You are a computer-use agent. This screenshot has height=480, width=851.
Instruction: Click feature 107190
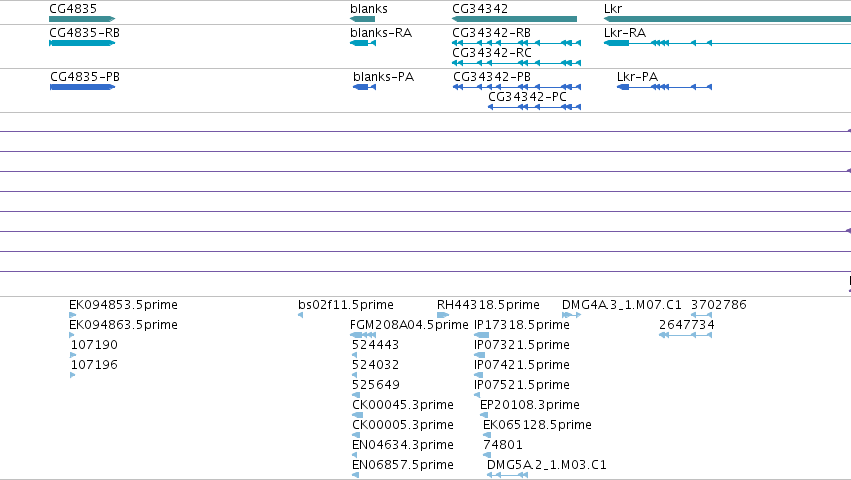coord(94,345)
